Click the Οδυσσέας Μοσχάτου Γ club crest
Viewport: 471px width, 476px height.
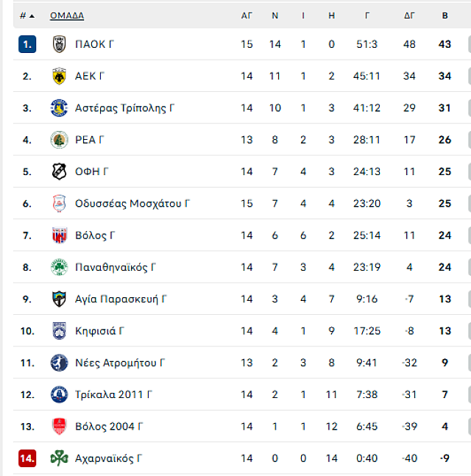coord(59,204)
